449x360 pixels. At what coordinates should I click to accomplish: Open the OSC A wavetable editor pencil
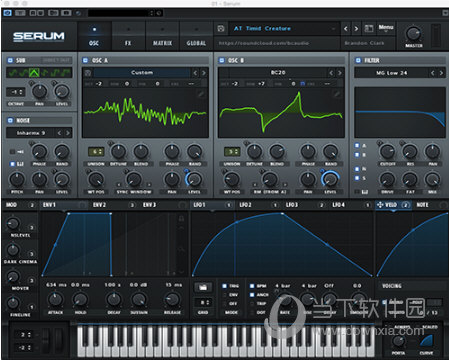pos(201,94)
